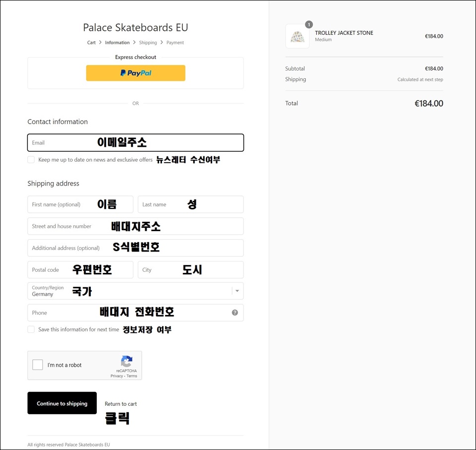
Task: Click the TROLLEY JACKET STONE product name
Action: (344, 33)
